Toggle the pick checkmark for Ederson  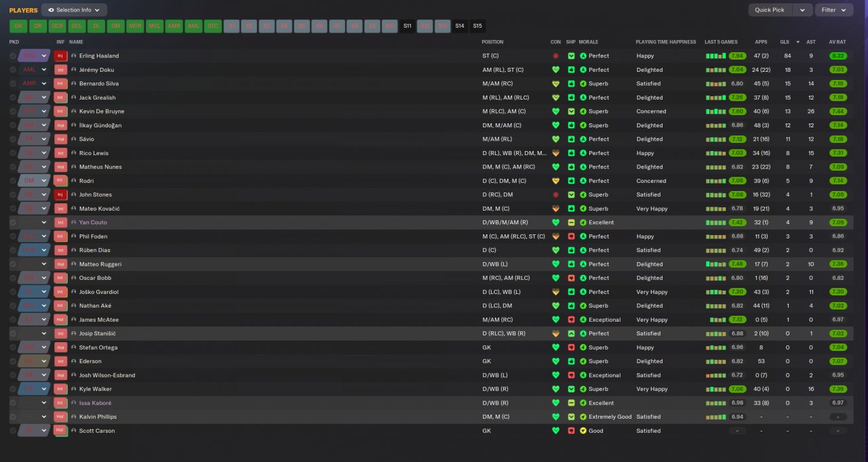tap(13, 361)
